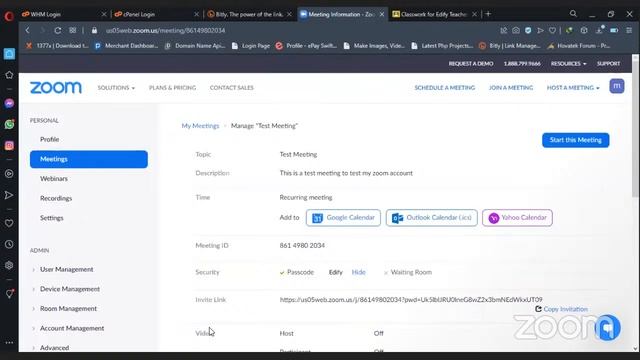Hide the passcode with Hide link
The height and width of the screenshot is (360, 640).
click(358, 272)
